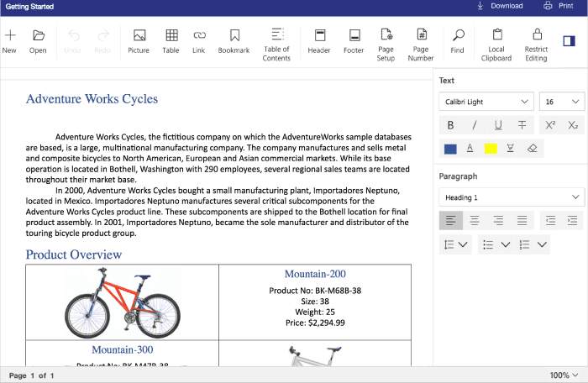The image size is (588, 383).
Task: Justify the paragraph text
Action: [x=522, y=220]
